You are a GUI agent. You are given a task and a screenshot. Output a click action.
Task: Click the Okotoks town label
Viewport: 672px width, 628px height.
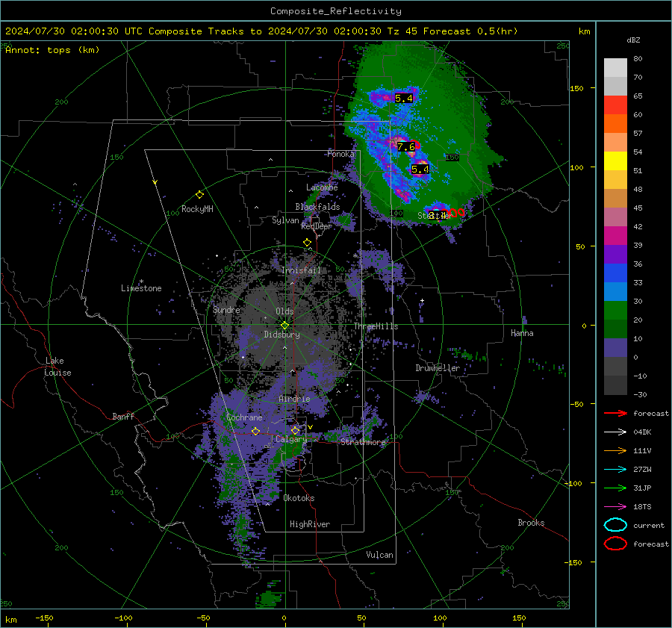(x=299, y=498)
